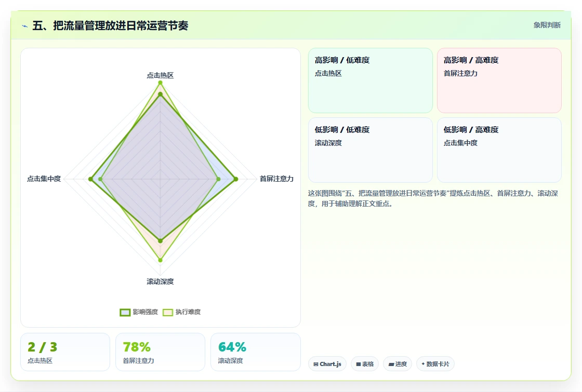Screen dimensions: 582x392
Task: Click the 执行难度 legend color box
Action: tap(168, 312)
